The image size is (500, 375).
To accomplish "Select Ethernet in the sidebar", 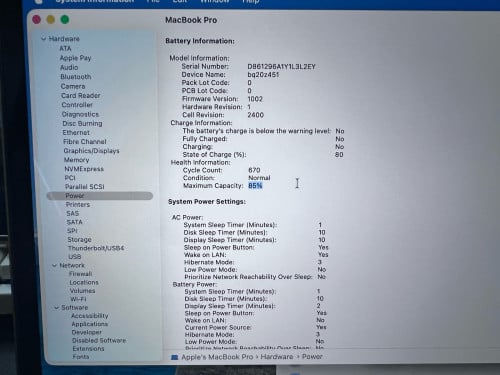I will tap(76, 133).
